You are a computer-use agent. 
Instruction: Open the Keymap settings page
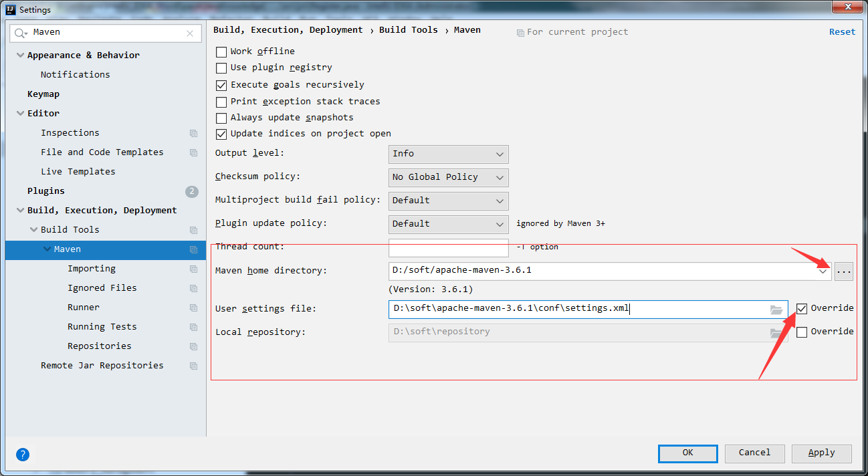(43, 94)
